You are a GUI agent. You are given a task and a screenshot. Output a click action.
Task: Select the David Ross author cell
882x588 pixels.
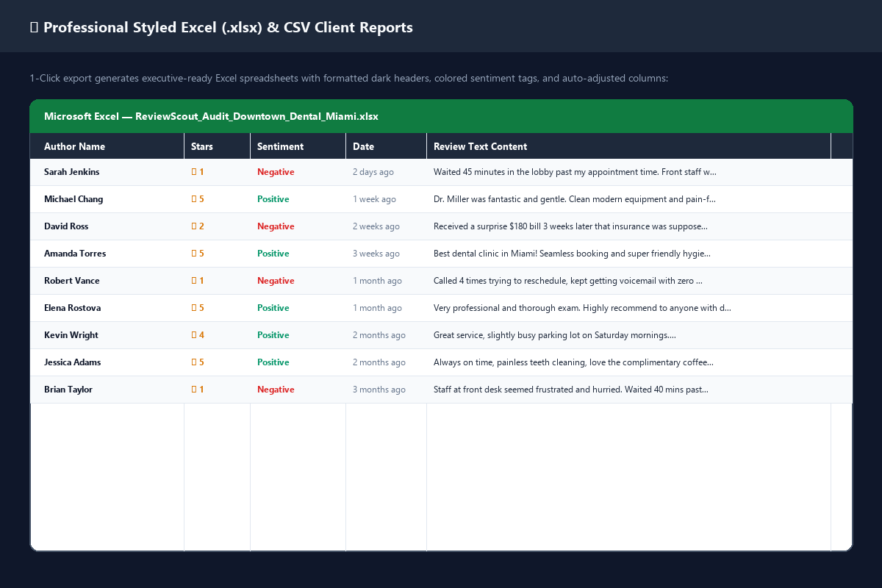[x=107, y=226]
